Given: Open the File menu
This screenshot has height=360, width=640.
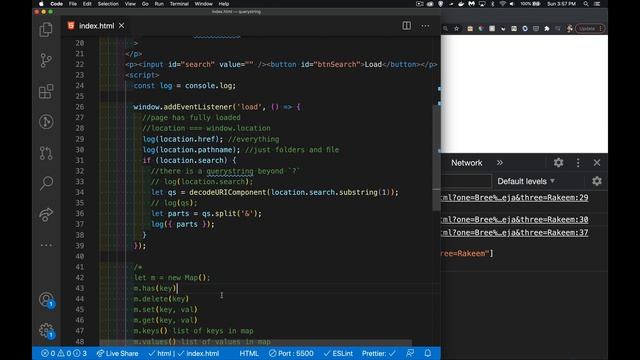Looking at the screenshot, I should (x=73, y=4).
